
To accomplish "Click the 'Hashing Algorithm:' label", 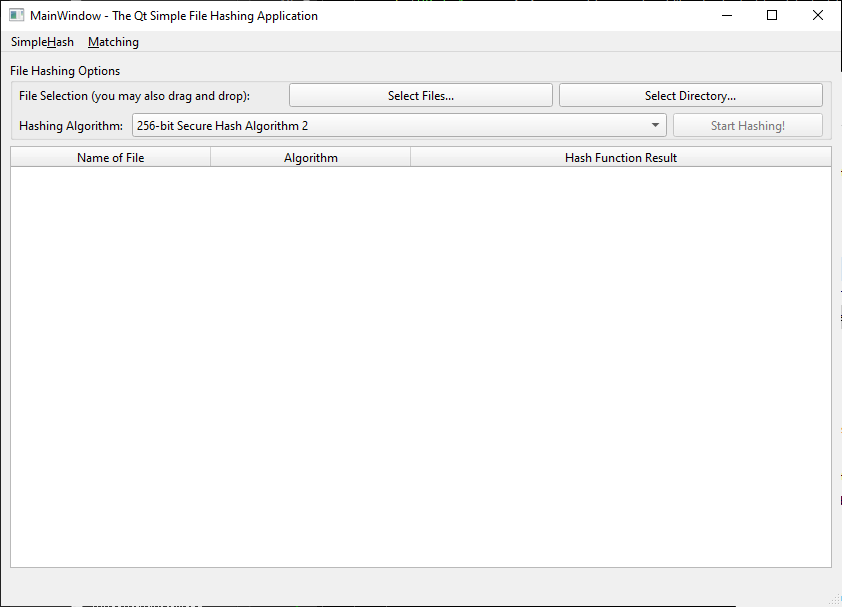I will (71, 126).
